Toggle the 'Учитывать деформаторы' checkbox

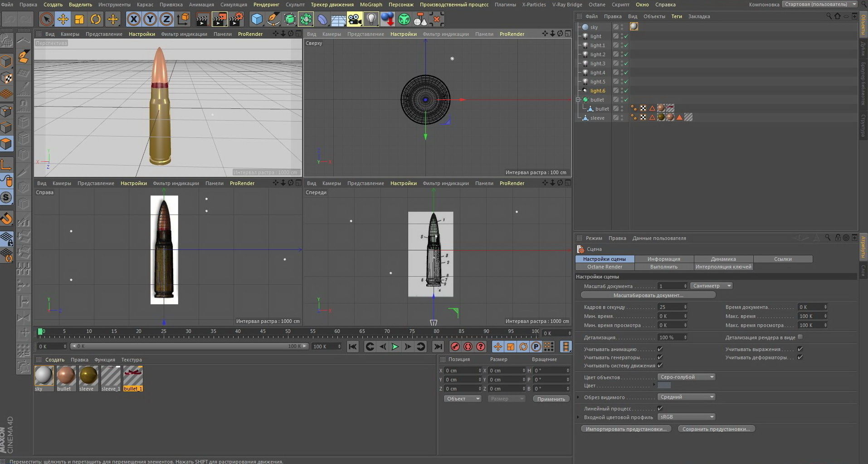800,357
